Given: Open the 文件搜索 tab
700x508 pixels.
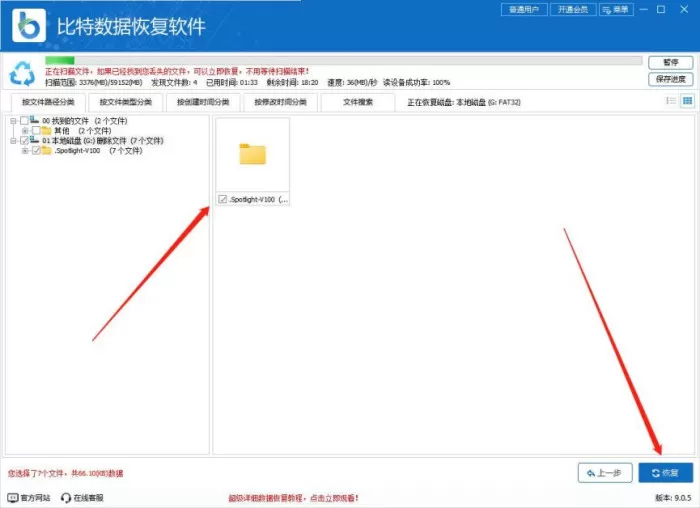Looking at the screenshot, I should point(358,102).
